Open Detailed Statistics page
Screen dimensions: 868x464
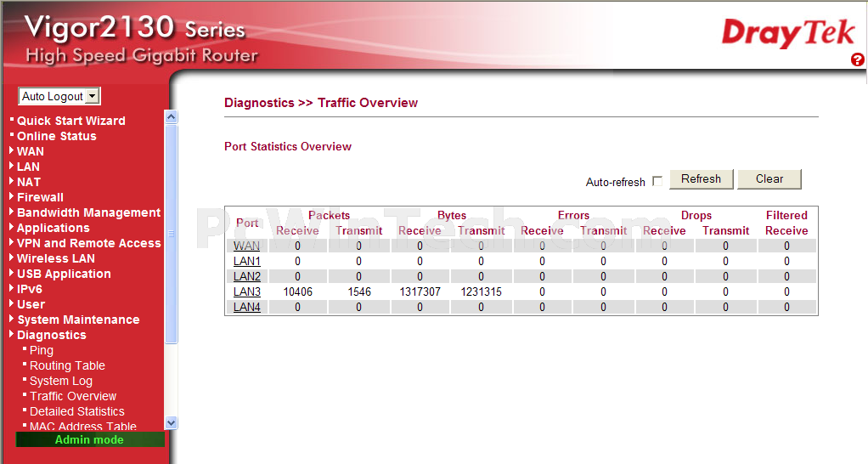coord(77,411)
